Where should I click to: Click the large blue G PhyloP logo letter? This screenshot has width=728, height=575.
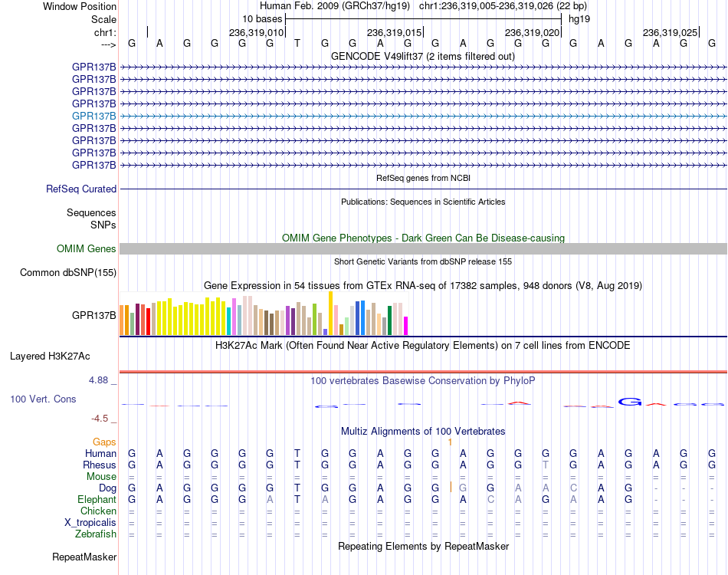tap(630, 402)
